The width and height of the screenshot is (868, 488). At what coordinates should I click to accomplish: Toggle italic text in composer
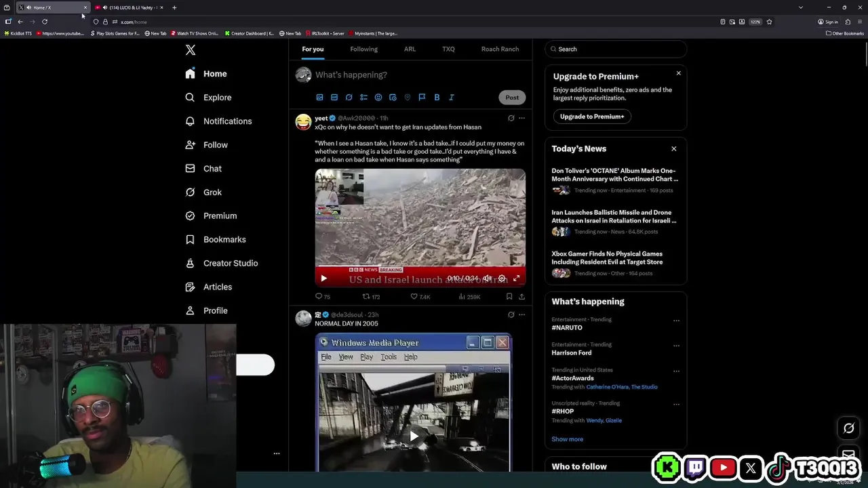[x=452, y=98]
